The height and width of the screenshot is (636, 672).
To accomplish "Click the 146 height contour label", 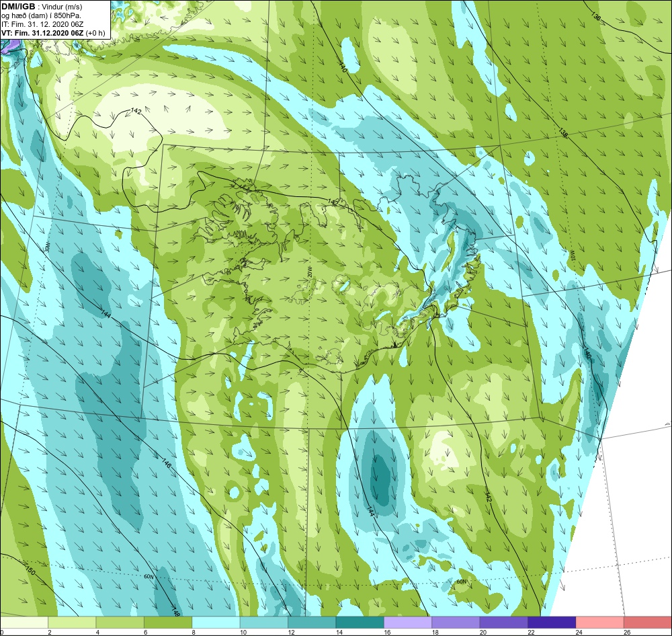I will (166, 463).
